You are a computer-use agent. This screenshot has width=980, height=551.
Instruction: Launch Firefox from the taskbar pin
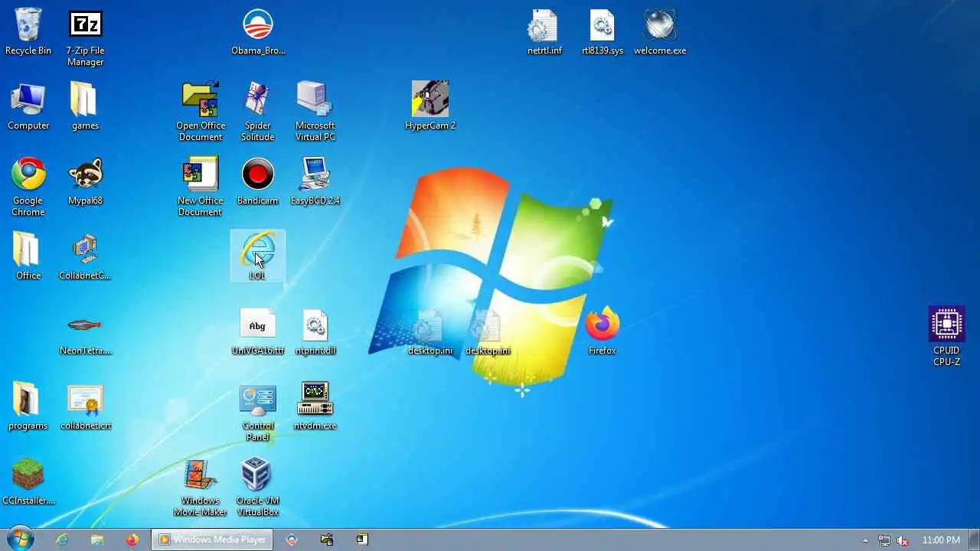(132, 540)
